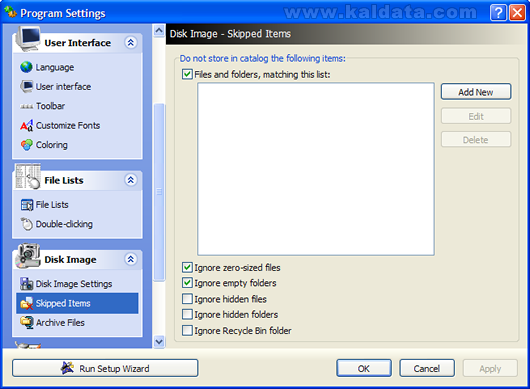Click the Add New button
The width and height of the screenshot is (530, 389).
476,92
